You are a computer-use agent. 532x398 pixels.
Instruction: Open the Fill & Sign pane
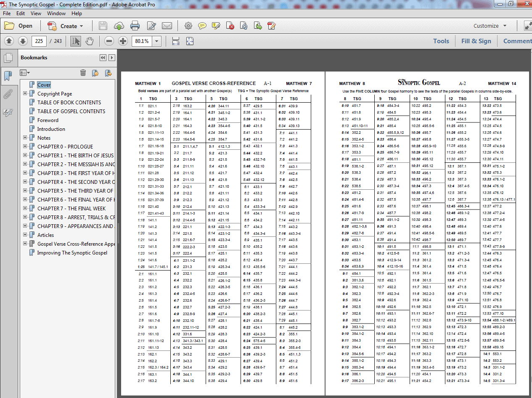click(x=476, y=41)
